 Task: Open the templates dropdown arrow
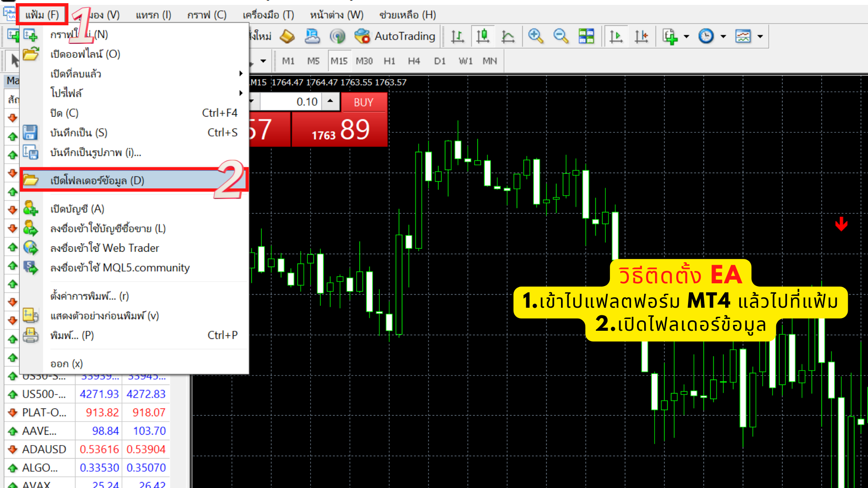click(x=760, y=37)
